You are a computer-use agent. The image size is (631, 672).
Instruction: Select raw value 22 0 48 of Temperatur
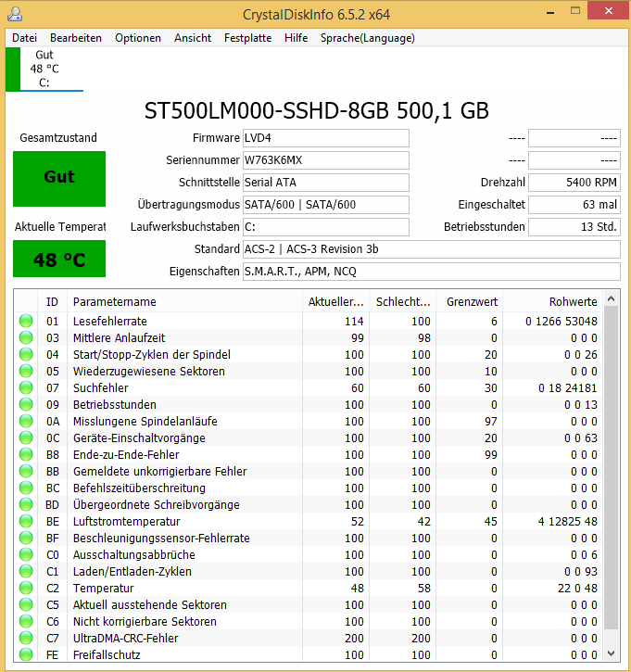577,589
